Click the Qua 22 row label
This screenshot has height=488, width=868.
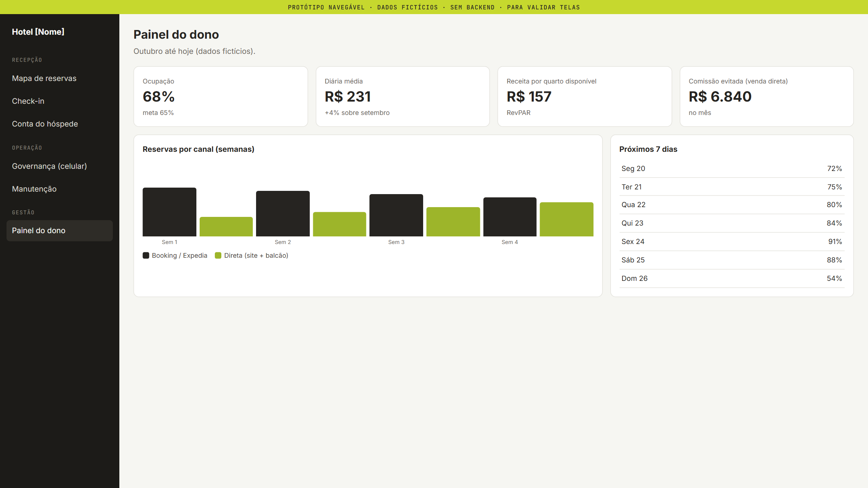pos(634,205)
